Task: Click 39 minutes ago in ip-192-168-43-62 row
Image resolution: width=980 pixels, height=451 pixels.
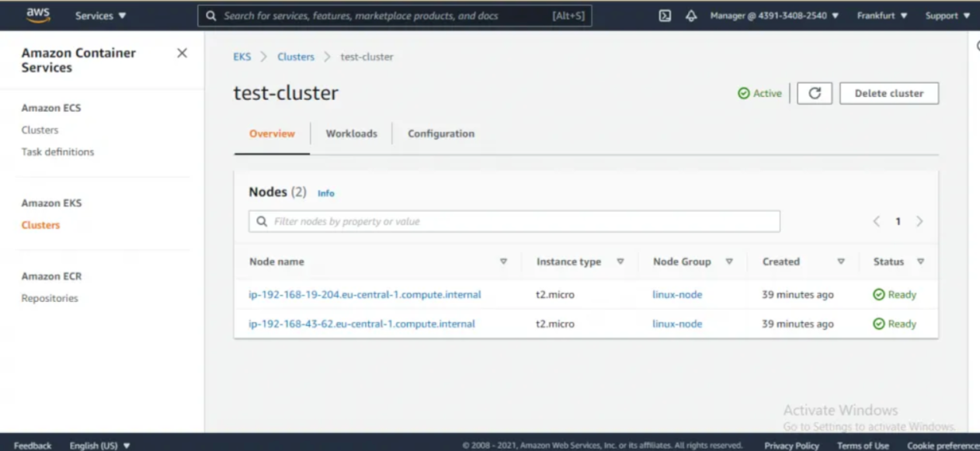Action: [798, 324]
